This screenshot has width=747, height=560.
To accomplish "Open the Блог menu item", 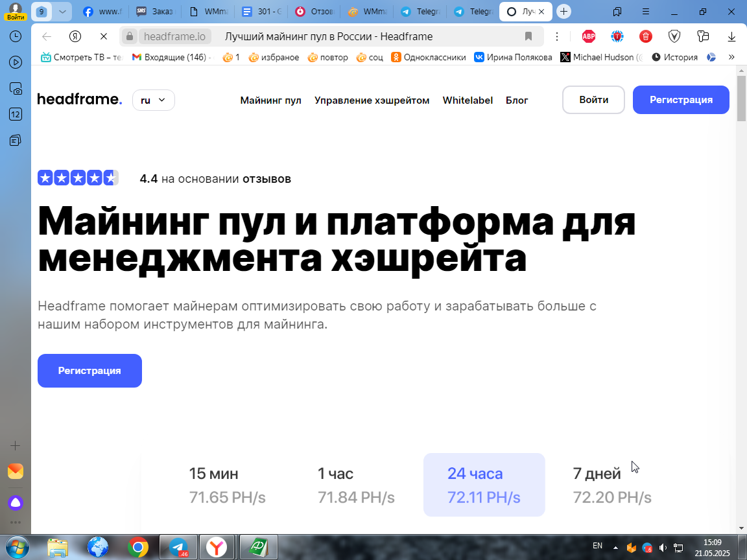I will (x=517, y=100).
